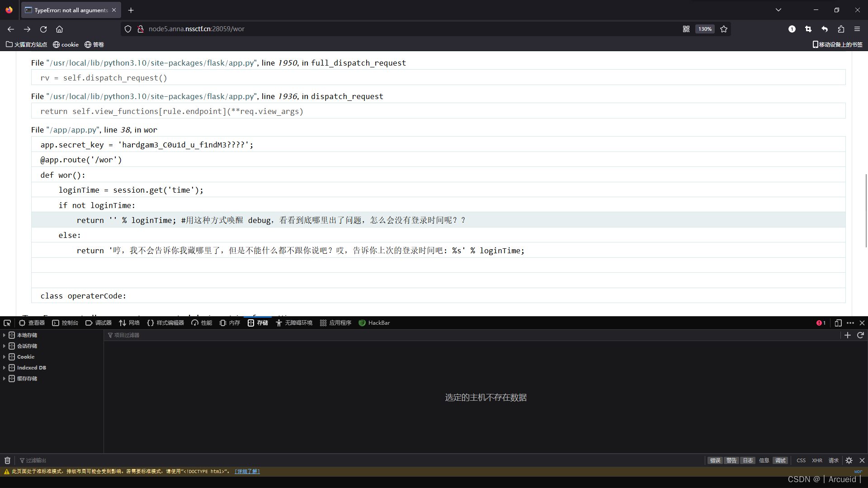Toggle the XHR filter

tap(817, 460)
